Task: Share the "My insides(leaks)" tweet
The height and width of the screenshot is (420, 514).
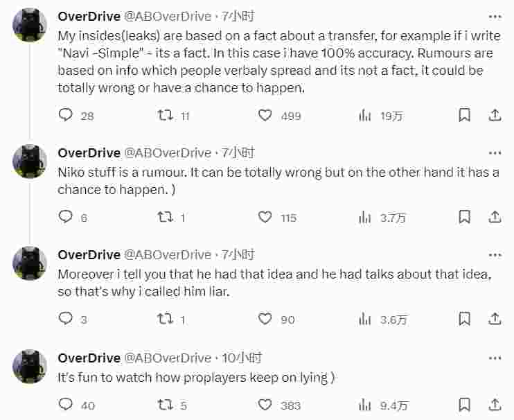Action: coord(495,115)
